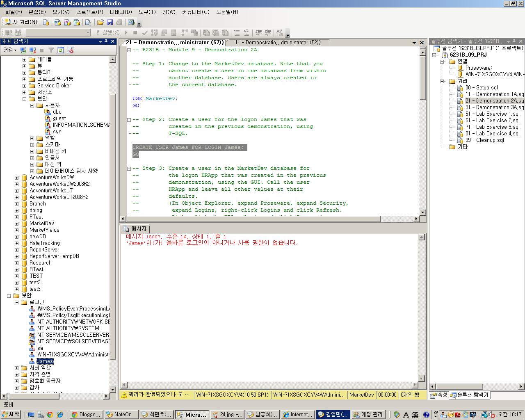Refresh Object Explorer using the refresh icon

60,50
